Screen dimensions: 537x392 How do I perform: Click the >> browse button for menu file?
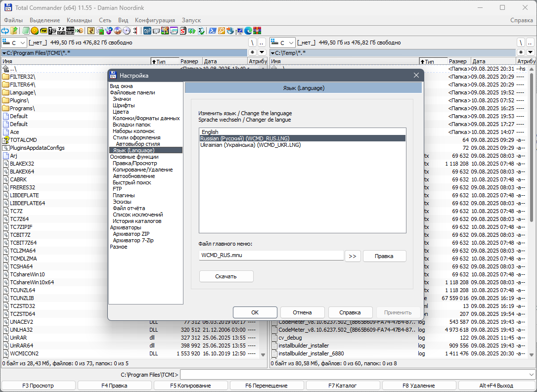353,256
